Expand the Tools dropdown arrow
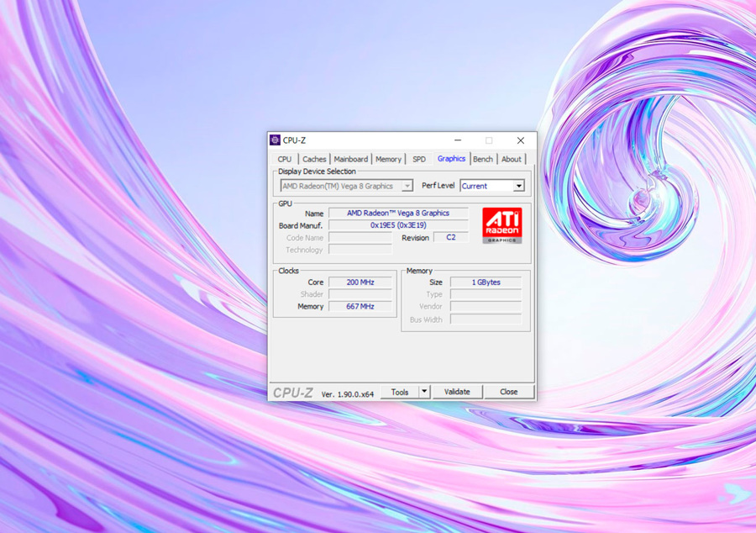Screen dimensions: 756x533 [x=424, y=392]
